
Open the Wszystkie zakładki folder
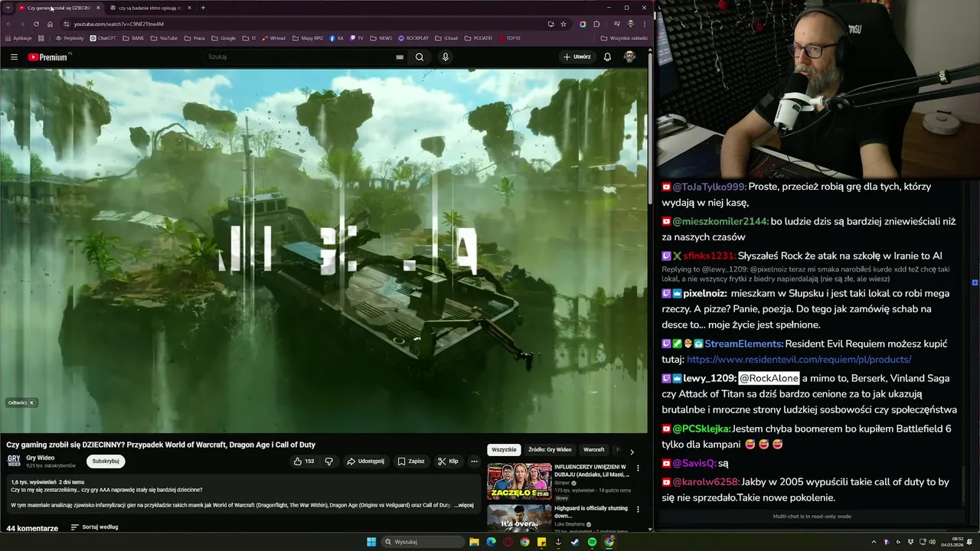pos(624,37)
